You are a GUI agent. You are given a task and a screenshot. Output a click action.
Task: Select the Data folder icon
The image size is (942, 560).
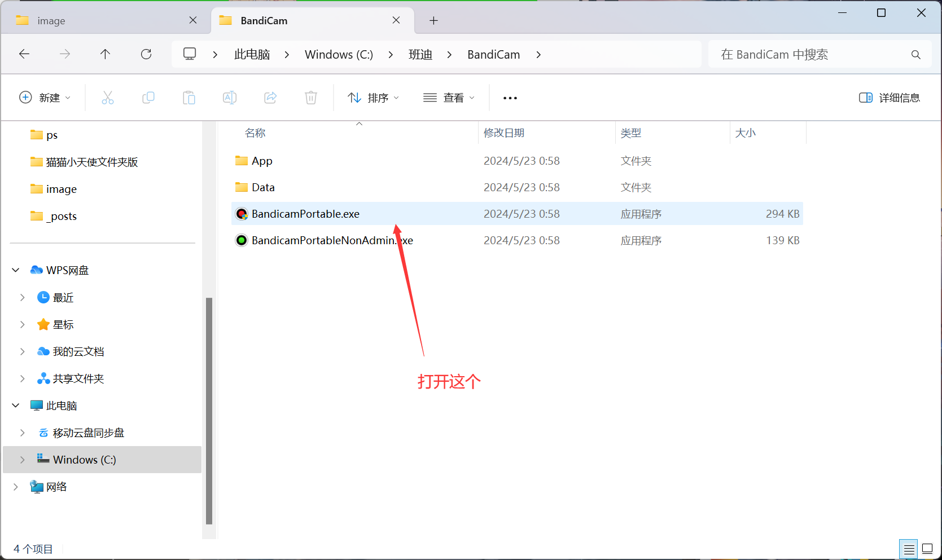pyautogui.click(x=242, y=187)
